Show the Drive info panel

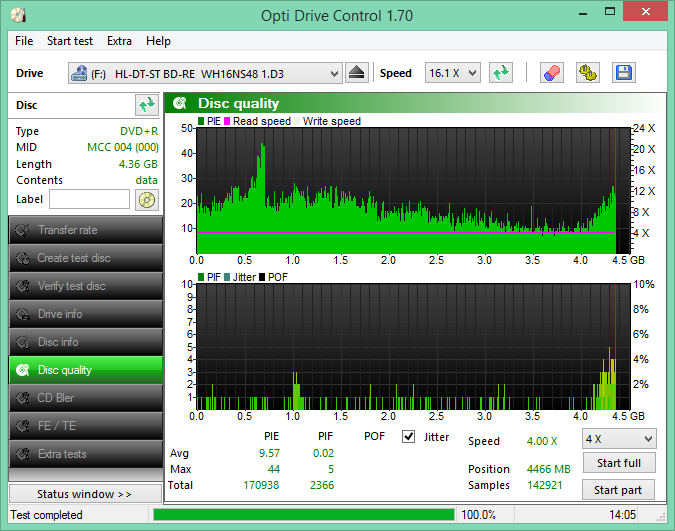86,314
